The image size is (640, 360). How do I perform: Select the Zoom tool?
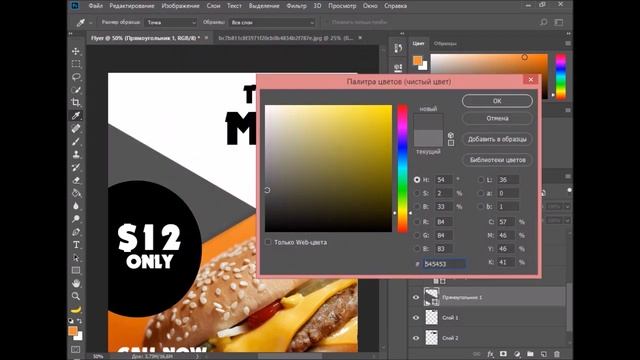pyautogui.click(x=76, y=296)
